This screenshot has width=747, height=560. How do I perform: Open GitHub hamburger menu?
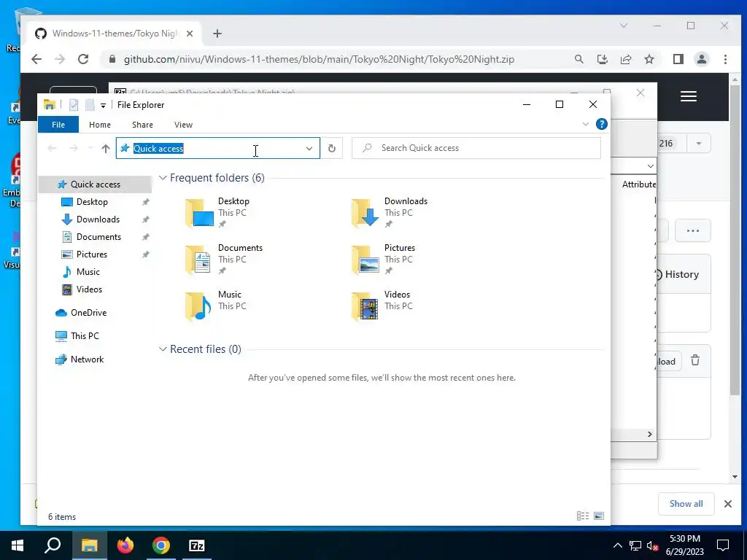point(689,96)
